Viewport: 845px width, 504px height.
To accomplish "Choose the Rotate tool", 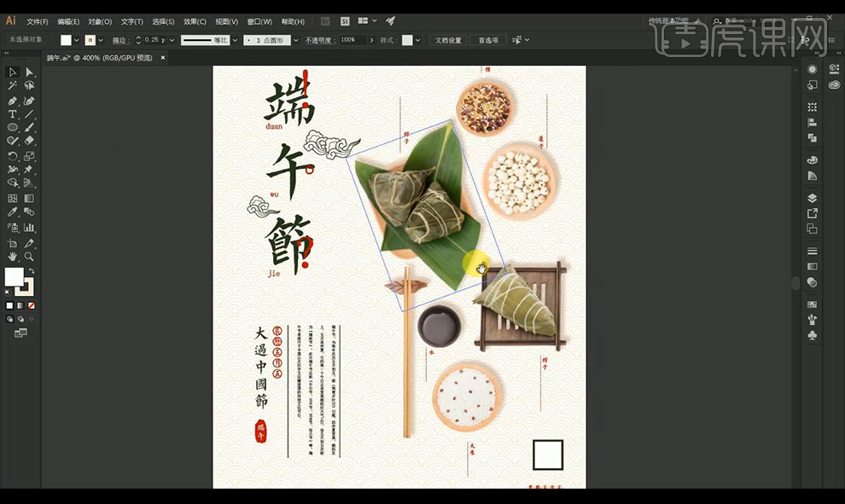I will [x=13, y=156].
